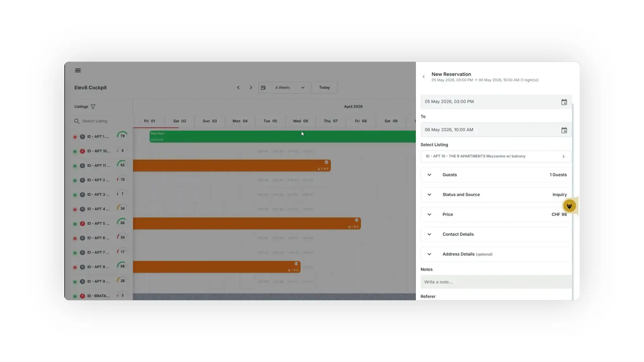Click the Fri 08 date header
The image size is (644, 362).
(361, 121)
